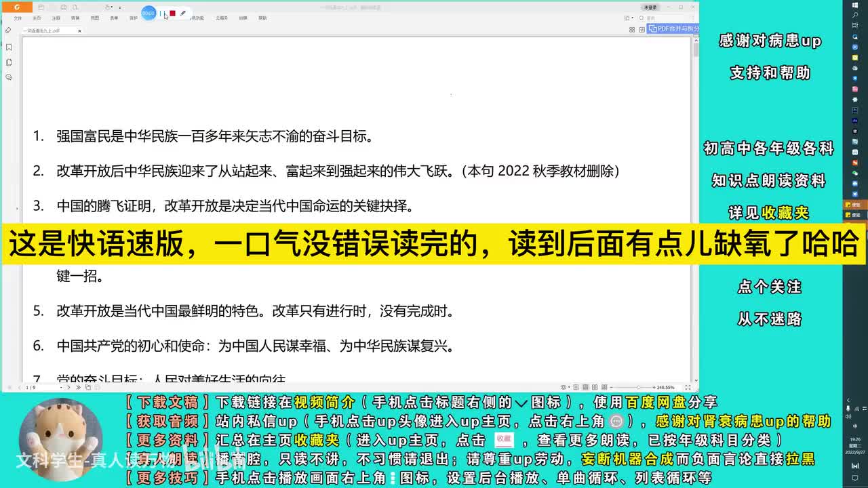Click the zoom in plus icon
The width and height of the screenshot is (868, 488).
click(x=652, y=387)
